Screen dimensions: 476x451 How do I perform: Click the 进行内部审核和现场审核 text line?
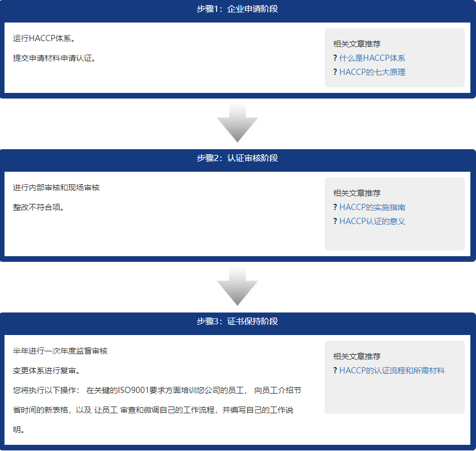coord(56,187)
